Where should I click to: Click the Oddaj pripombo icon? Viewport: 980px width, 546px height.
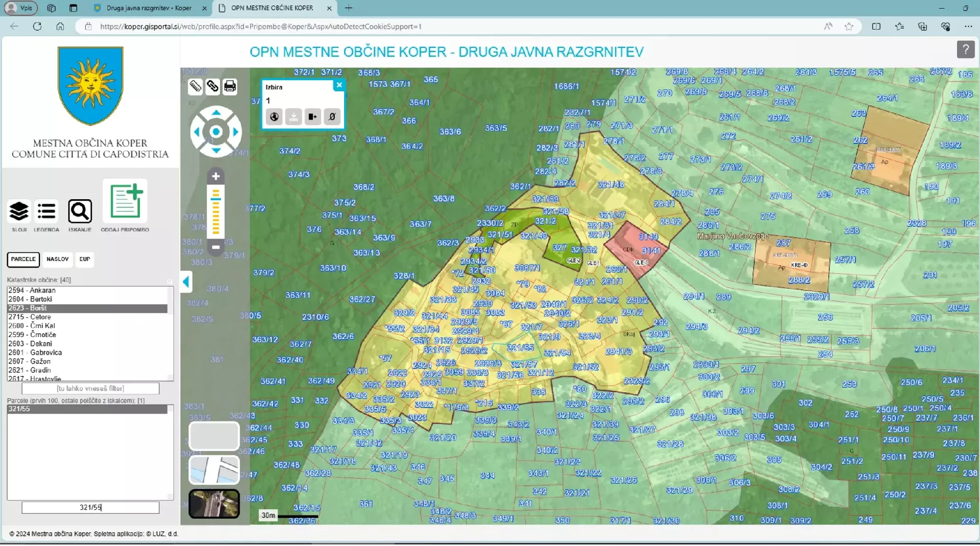tap(125, 201)
